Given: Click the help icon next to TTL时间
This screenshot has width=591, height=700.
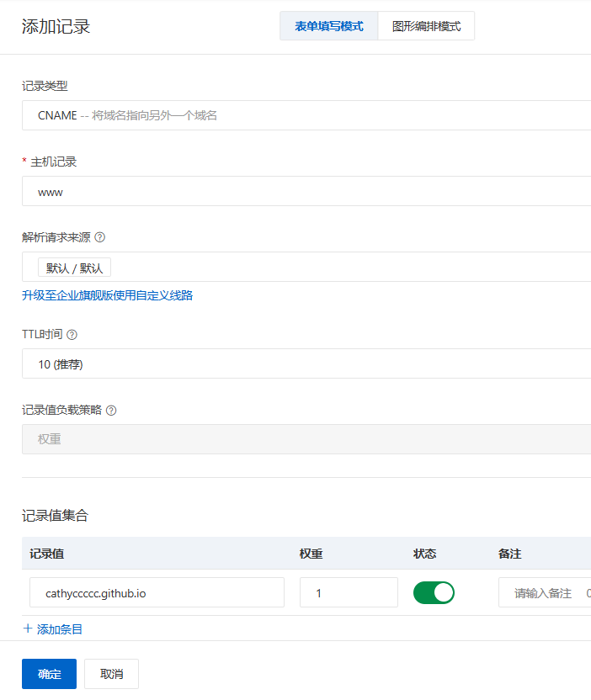Looking at the screenshot, I should 72,335.
